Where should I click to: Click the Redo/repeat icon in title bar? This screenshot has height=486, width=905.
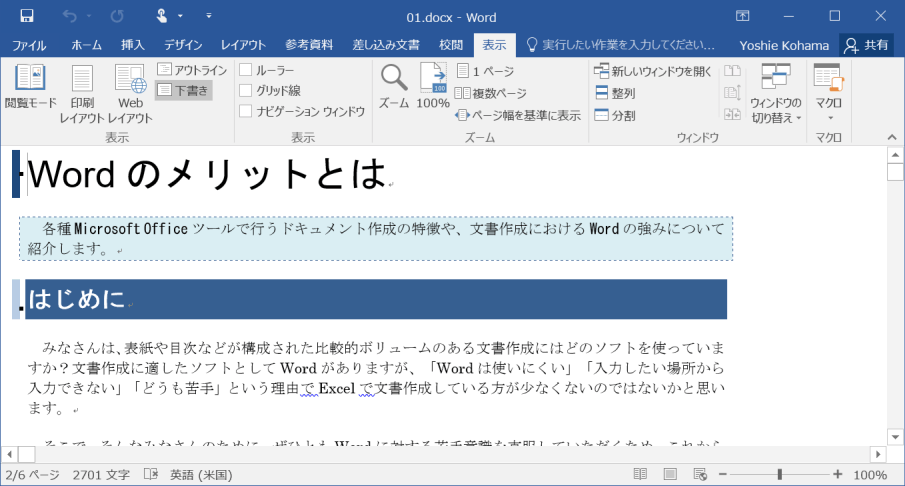tap(117, 16)
